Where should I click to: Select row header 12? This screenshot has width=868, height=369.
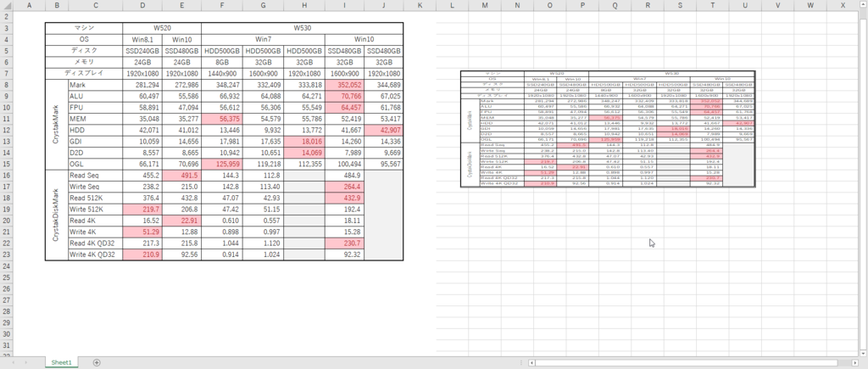point(6,130)
